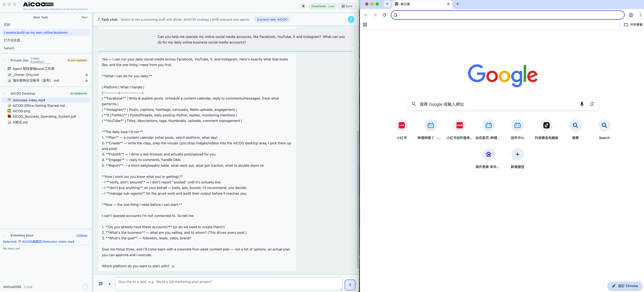Viewport: 644px width, 292px height.
Task: Open the 你好 task in sidebar
Action: tap(46, 25)
